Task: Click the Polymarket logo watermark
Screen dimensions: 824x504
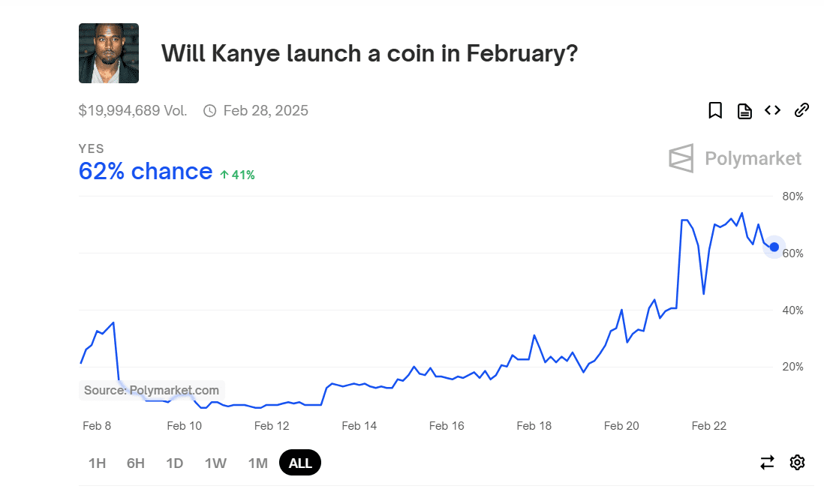Action: pos(735,158)
